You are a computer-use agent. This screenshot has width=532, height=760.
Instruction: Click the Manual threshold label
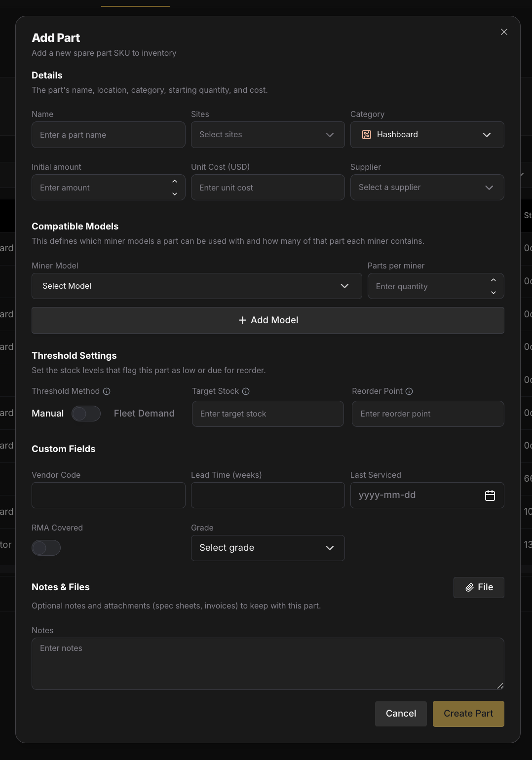pos(48,414)
